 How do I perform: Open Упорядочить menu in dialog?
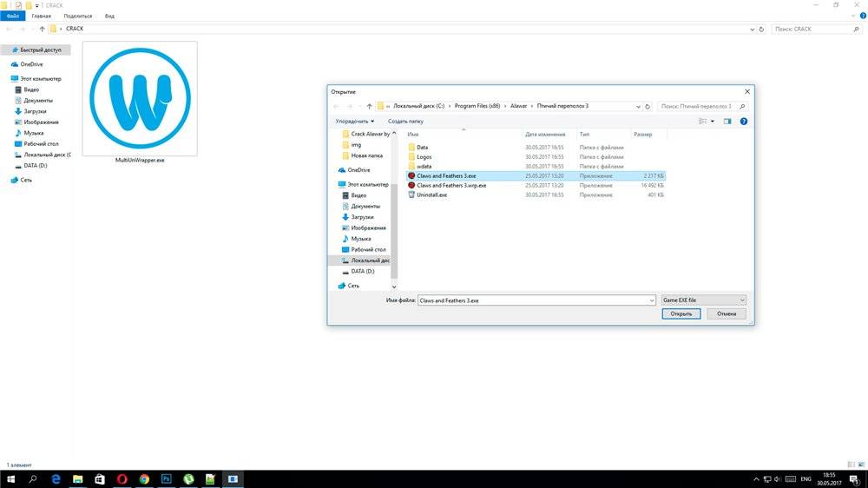tap(354, 122)
